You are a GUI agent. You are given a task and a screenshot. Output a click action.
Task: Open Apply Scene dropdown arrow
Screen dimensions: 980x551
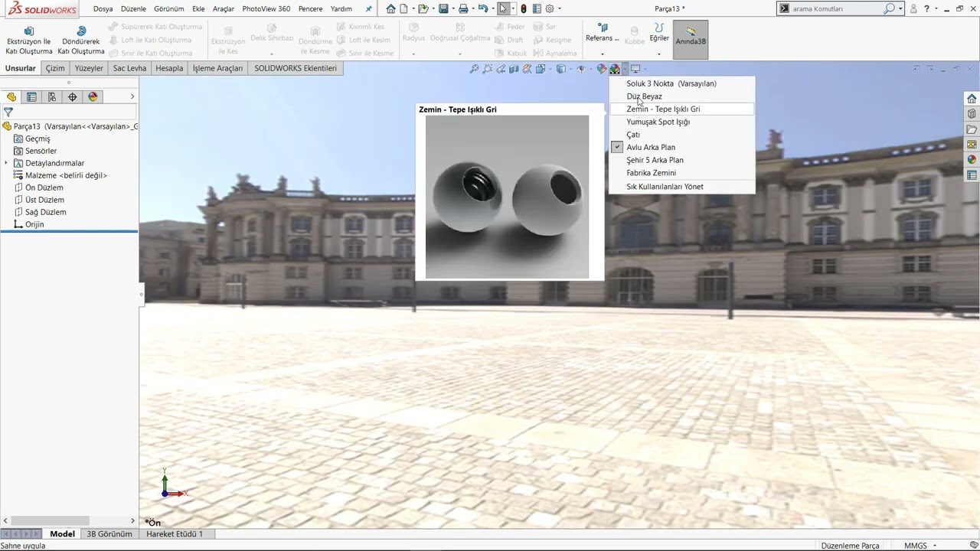coord(625,69)
